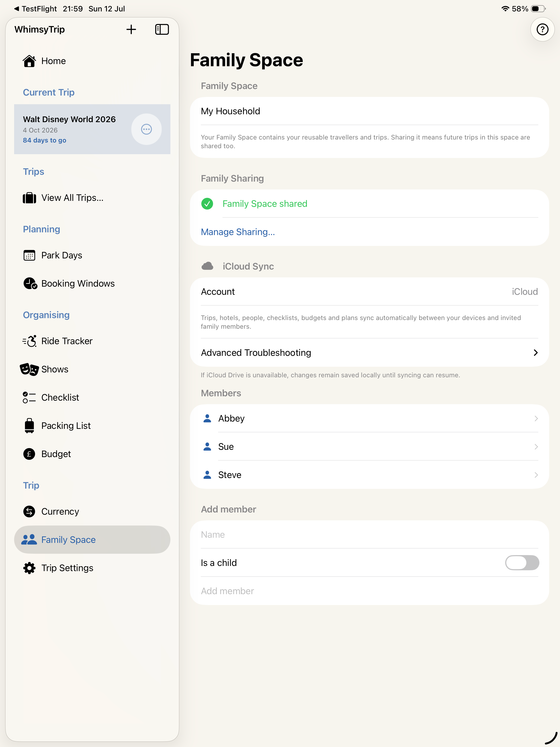The image size is (560, 747).
Task: Tap the 21:59 clock in status bar
Action: coord(72,9)
